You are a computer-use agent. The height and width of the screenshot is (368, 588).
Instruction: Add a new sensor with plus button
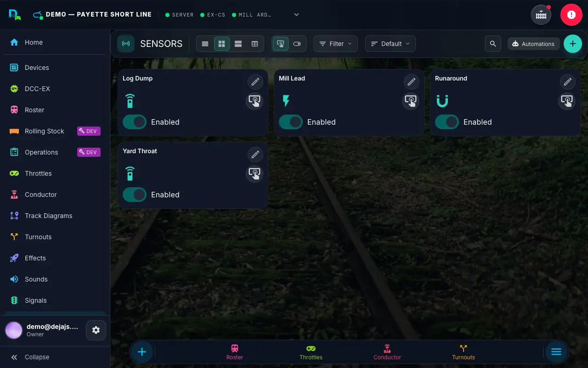coord(573,44)
